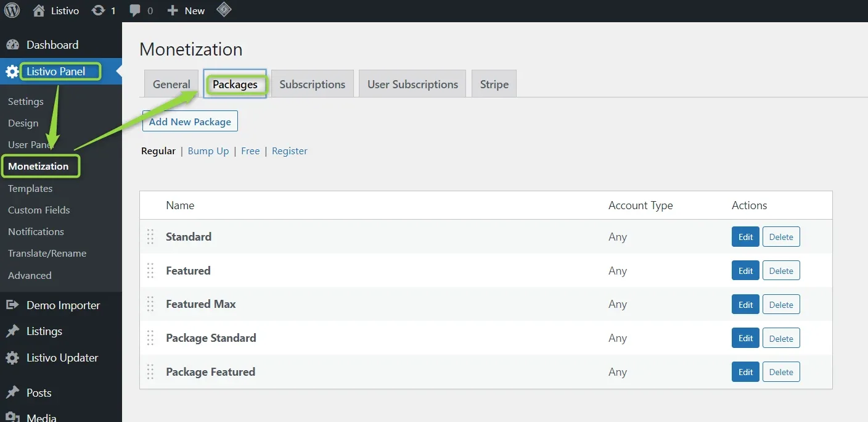Click the WordPress logo icon
The height and width of the screenshot is (422, 868).
point(12,10)
